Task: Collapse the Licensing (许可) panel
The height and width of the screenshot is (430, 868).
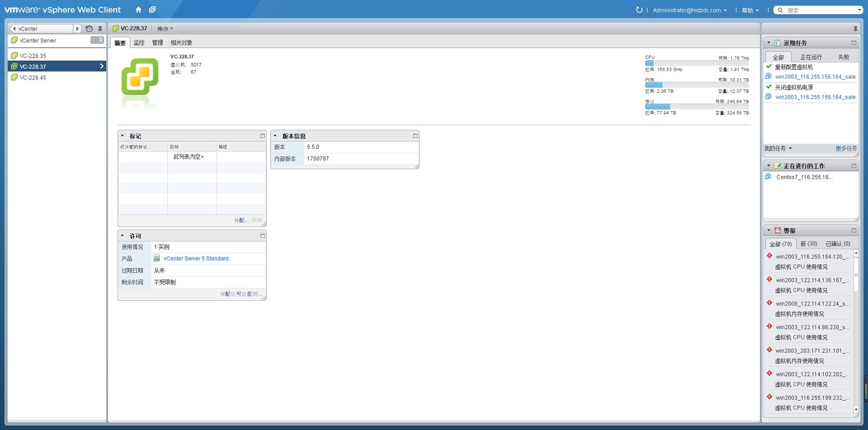Action: tap(122, 236)
